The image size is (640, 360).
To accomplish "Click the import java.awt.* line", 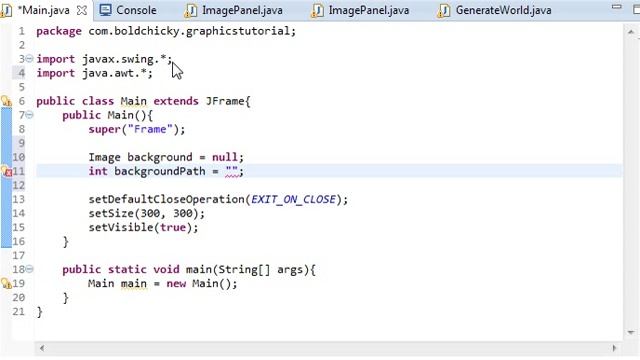I will [x=95, y=73].
